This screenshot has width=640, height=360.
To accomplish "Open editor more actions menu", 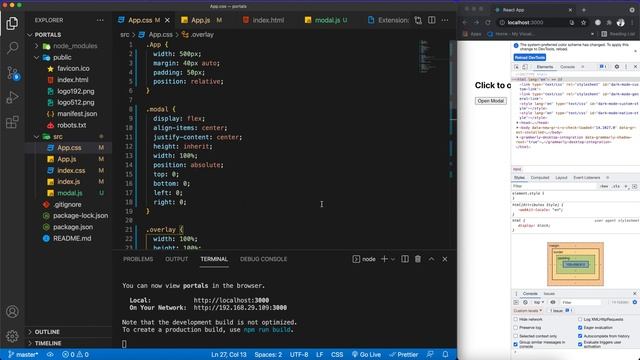I will click(445, 20).
